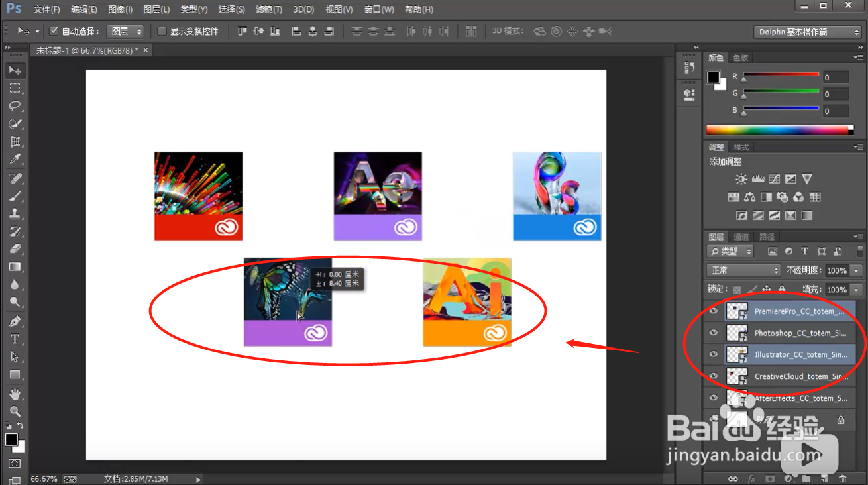Enable 显示变换控件 checkbox

(162, 31)
